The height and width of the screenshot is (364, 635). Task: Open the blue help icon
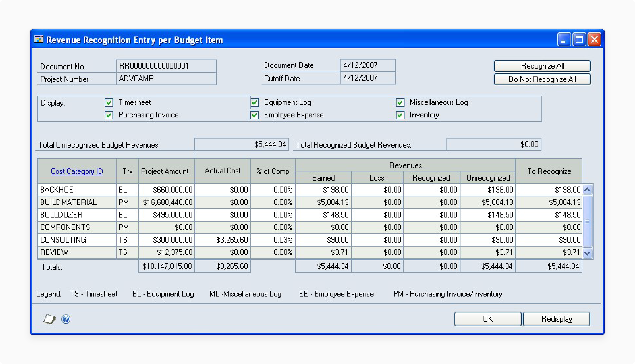[x=66, y=319]
